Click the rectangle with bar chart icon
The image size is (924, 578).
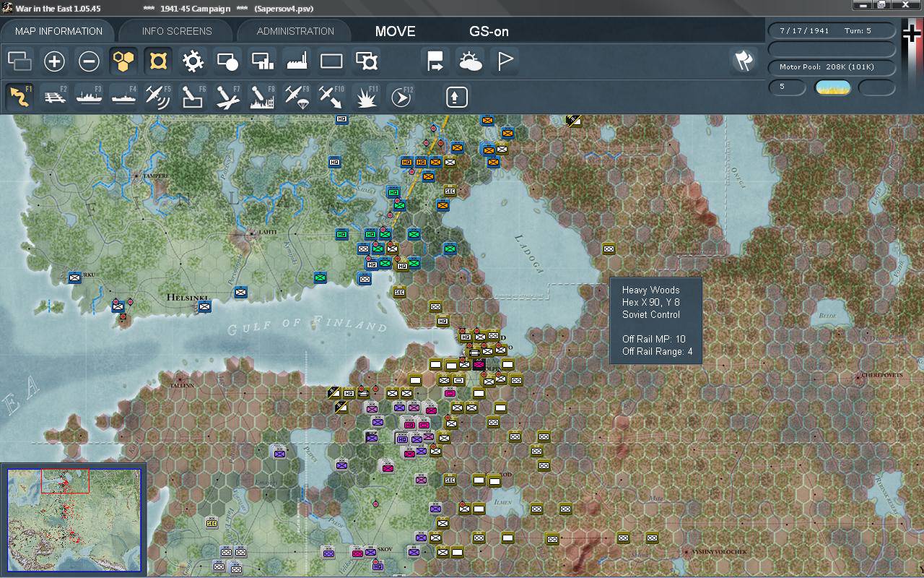point(262,61)
